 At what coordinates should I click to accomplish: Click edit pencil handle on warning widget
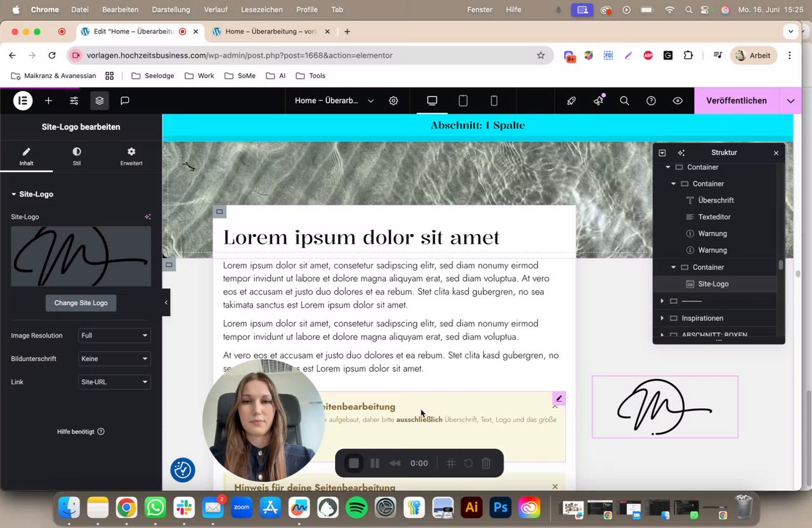559,399
